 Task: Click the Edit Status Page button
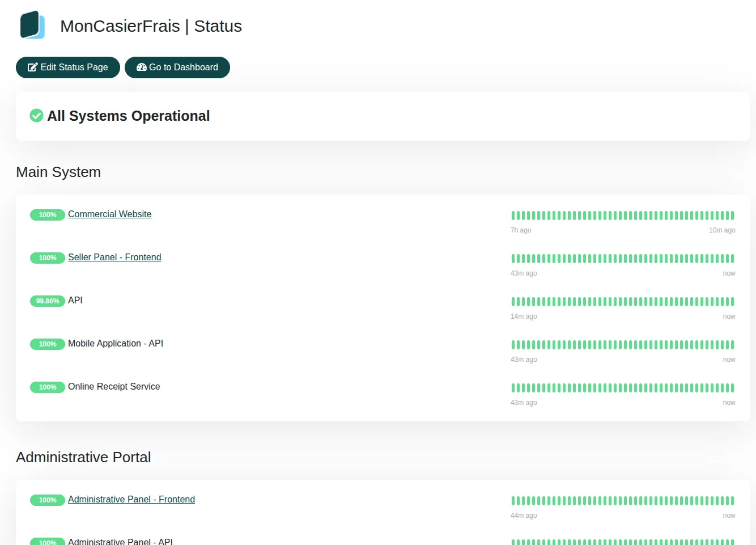click(x=68, y=67)
